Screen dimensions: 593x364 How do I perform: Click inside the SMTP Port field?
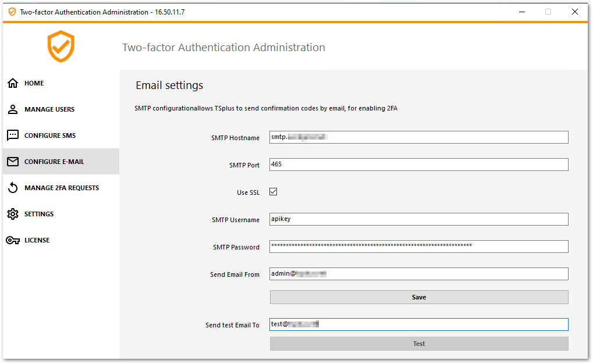(418, 164)
